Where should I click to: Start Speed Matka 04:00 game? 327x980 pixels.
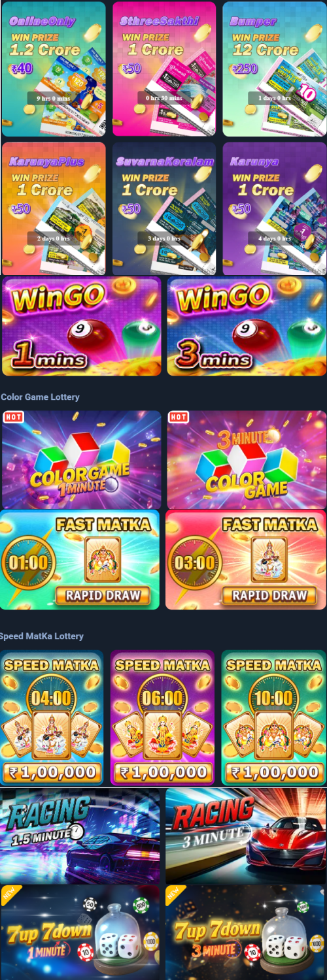coord(52,717)
